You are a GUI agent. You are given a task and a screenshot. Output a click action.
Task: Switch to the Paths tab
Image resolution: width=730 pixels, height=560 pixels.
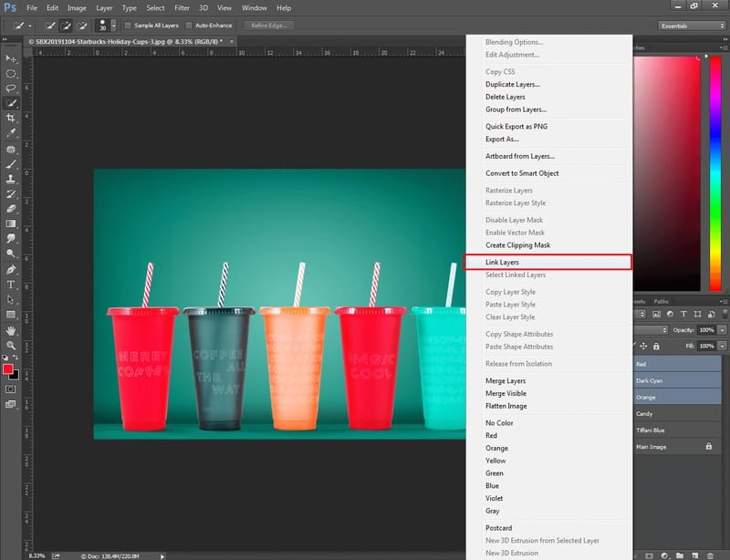point(661,301)
